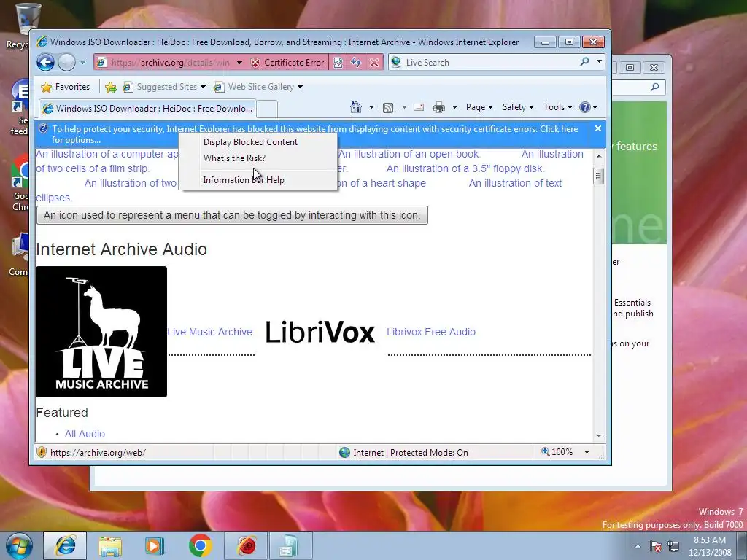This screenshot has height=560, width=747.
Task: Follow the Live Music Archive link
Action: (209, 332)
